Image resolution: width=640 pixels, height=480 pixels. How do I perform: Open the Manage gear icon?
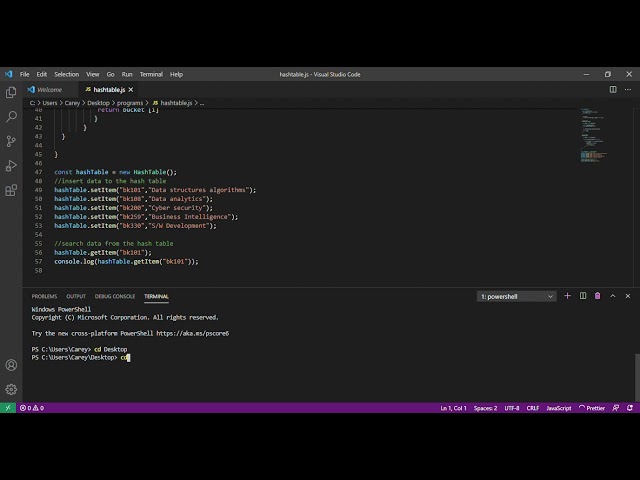tap(11, 389)
